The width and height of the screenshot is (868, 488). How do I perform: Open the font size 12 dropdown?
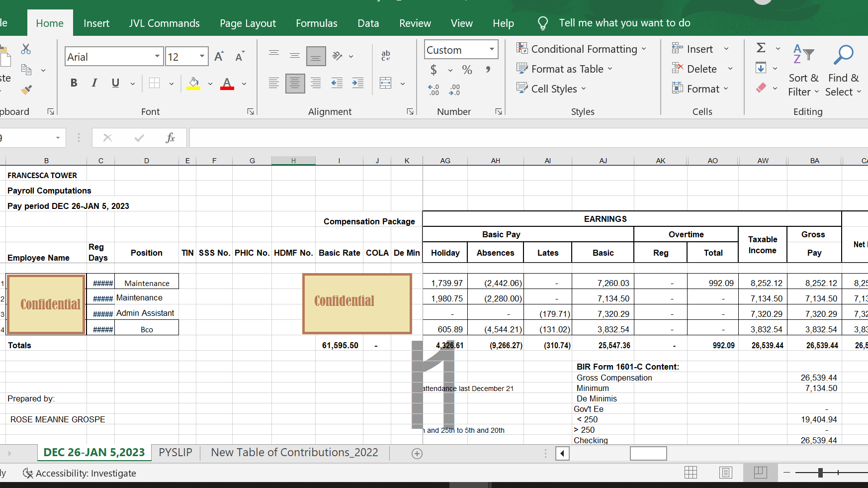click(202, 56)
